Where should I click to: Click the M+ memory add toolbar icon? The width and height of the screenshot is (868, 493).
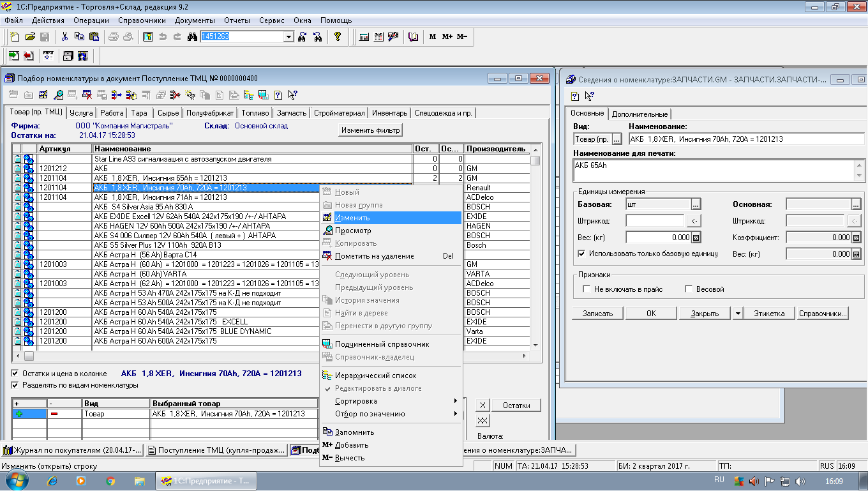(447, 36)
